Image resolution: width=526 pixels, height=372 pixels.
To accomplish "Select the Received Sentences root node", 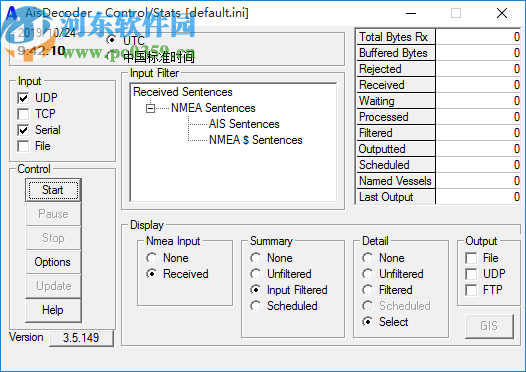I will tap(183, 92).
